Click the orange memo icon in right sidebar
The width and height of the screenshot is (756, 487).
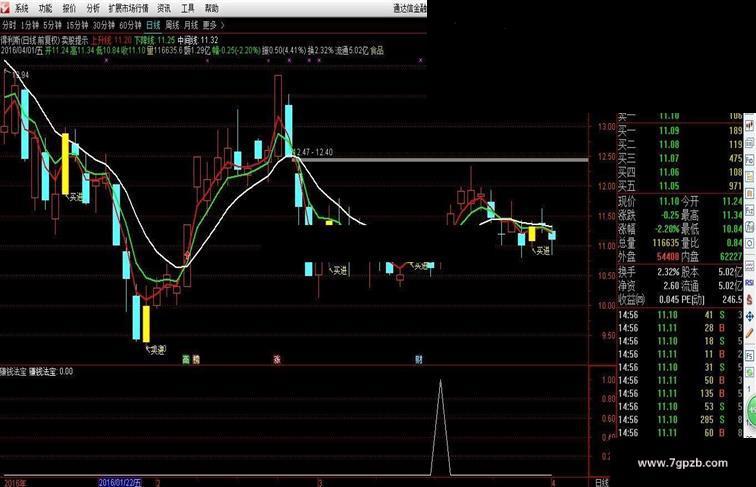tap(750, 193)
